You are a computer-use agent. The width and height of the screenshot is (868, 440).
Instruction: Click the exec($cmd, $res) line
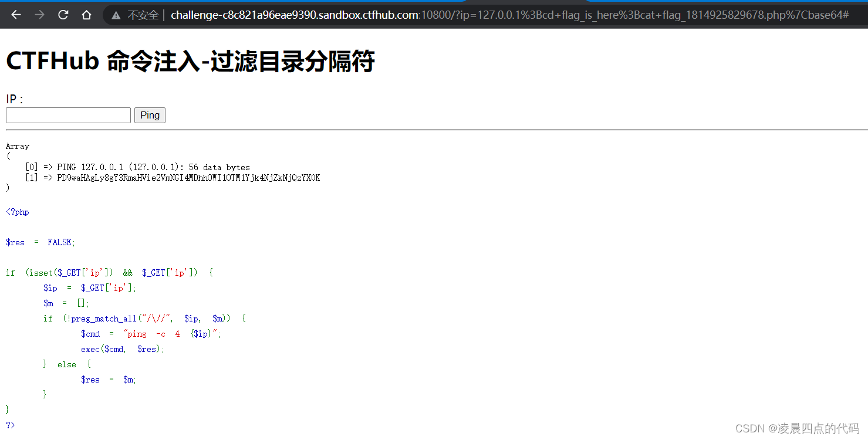(x=123, y=349)
